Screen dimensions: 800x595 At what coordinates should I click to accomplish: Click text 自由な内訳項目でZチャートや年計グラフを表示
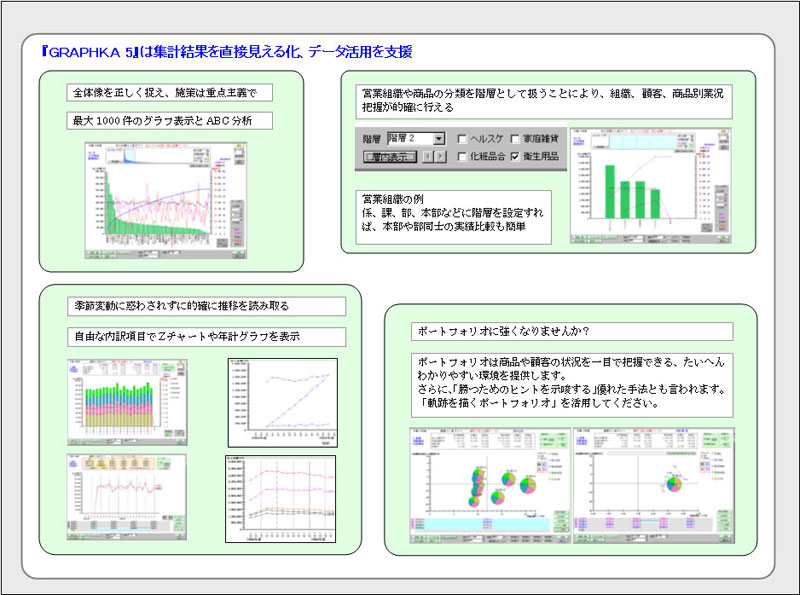click(x=187, y=337)
